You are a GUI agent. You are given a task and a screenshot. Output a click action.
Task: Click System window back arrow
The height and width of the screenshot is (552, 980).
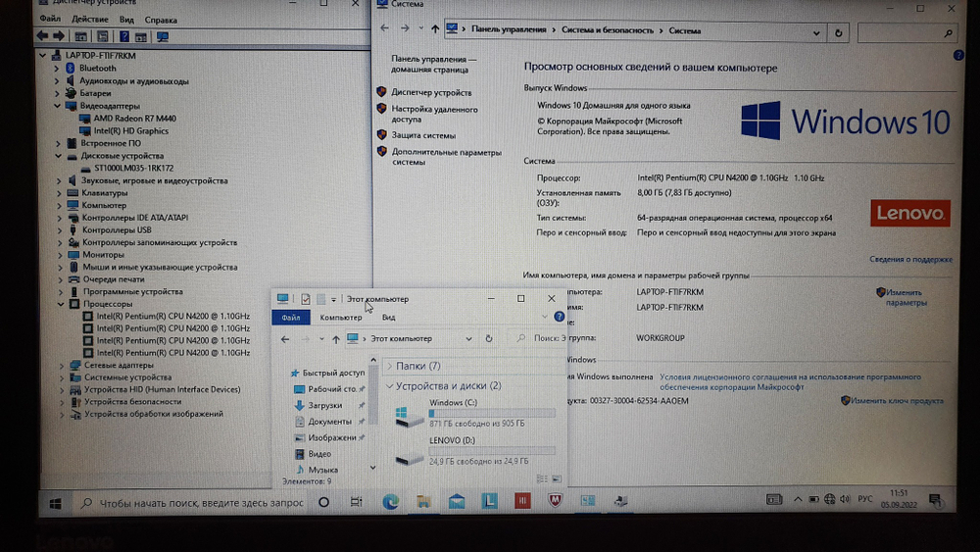click(384, 28)
